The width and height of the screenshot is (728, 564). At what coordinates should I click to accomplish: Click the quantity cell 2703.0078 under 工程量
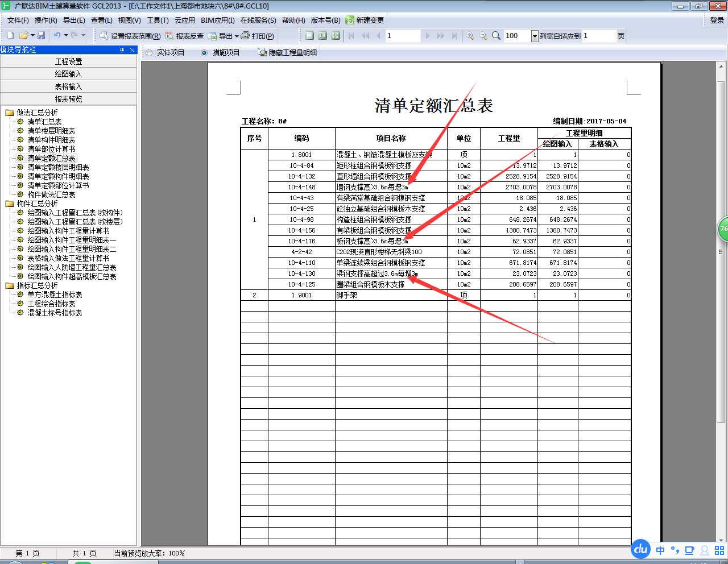(509, 187)
